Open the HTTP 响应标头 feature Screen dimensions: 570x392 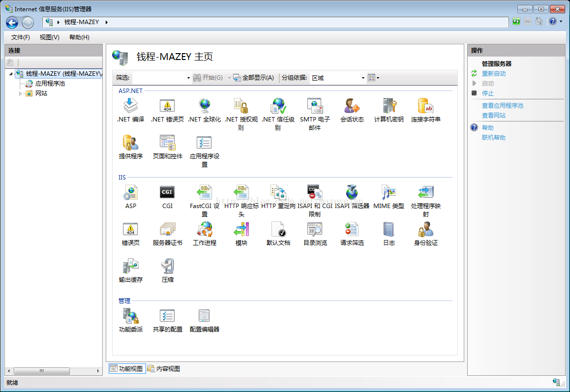pos(241,201)
